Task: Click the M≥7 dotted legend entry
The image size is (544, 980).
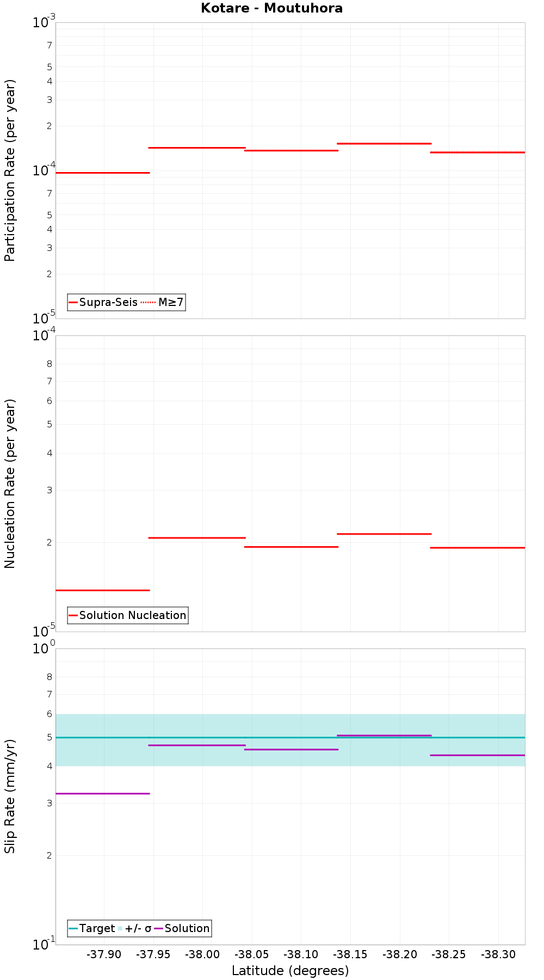Action: [x=162, y=302]
